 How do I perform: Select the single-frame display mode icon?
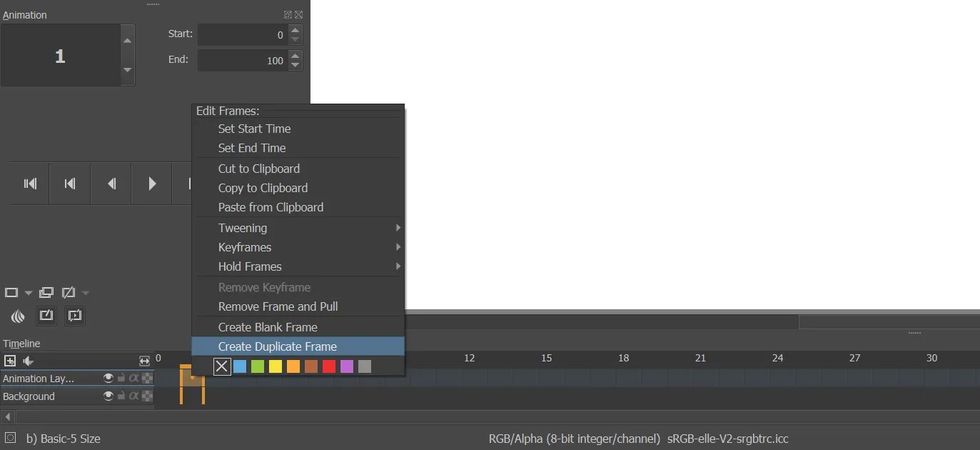point(11,291)
